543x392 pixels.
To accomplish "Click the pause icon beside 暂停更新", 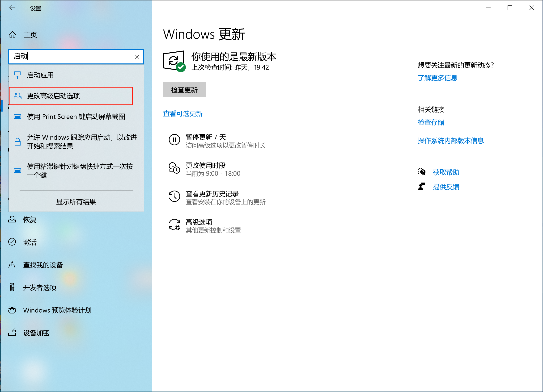I will [174, 140].
